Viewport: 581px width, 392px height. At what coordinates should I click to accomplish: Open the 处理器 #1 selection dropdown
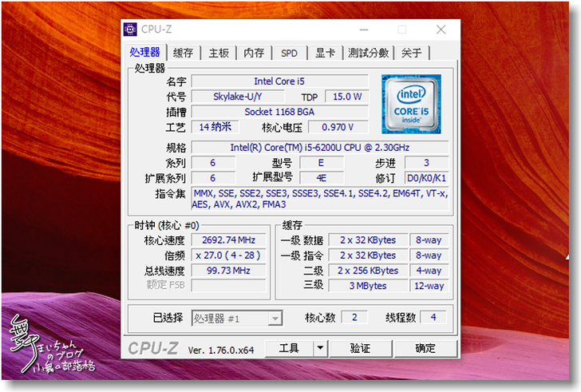237,319
